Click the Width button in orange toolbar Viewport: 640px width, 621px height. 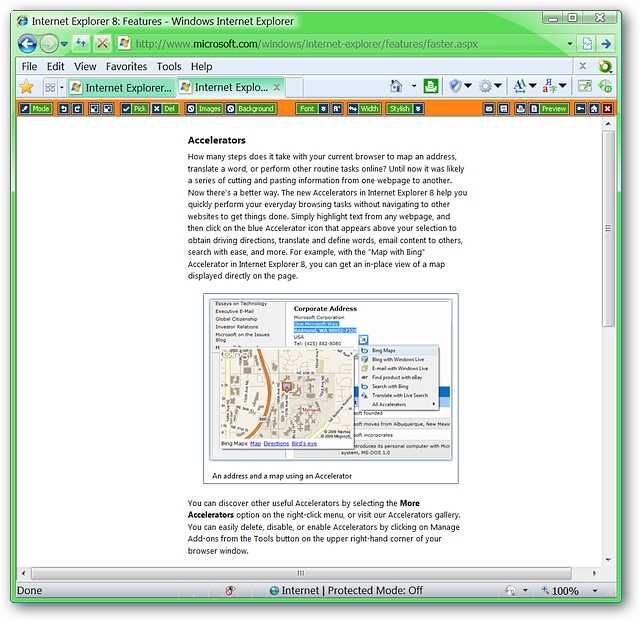364,109
